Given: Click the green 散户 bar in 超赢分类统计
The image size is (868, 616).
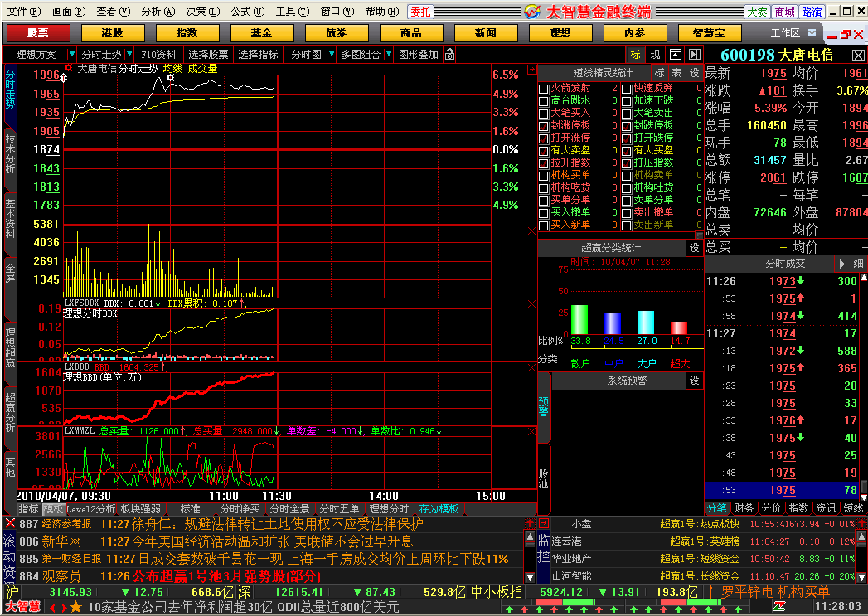Looking at the screenshot, I should 579,319.
